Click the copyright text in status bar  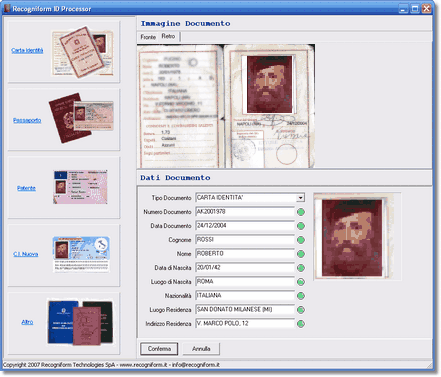tap(111, 365)
